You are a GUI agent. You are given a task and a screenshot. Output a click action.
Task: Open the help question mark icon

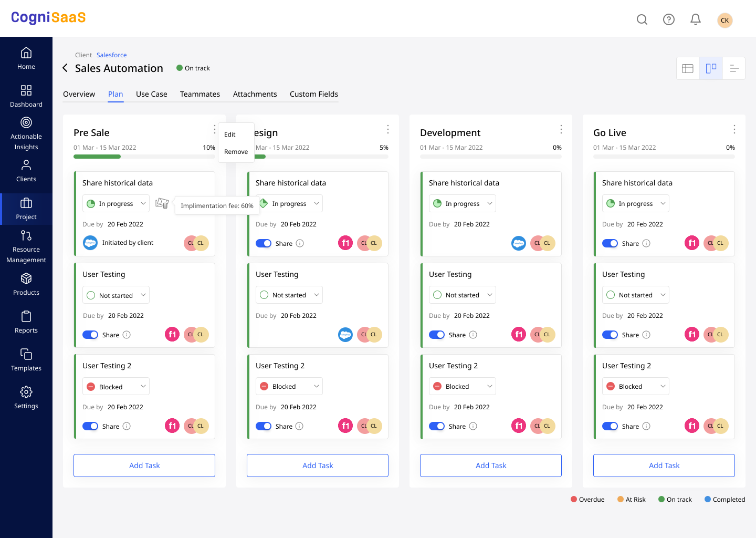(669, 19)
